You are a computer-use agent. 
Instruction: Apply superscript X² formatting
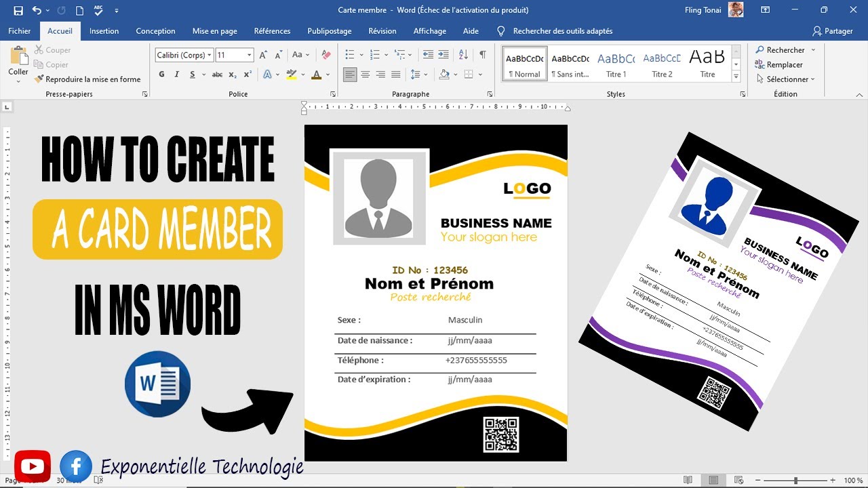(x=248, y=75)
